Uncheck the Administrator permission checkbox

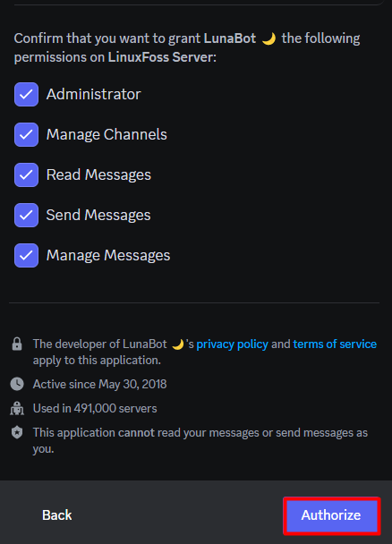tap(26, 94)
